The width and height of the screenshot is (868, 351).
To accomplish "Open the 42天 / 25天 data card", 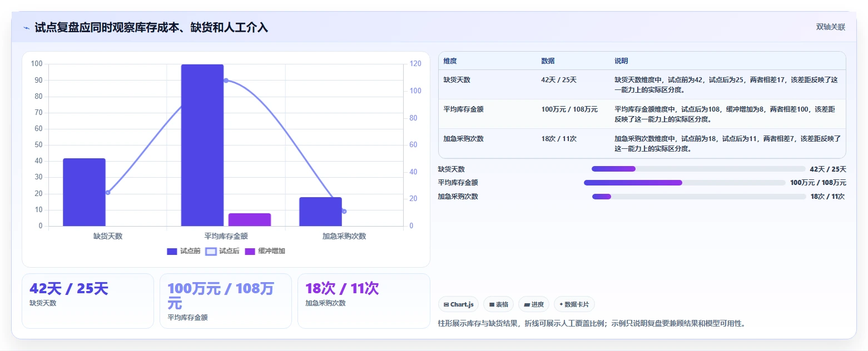I will tap(88, 300).
